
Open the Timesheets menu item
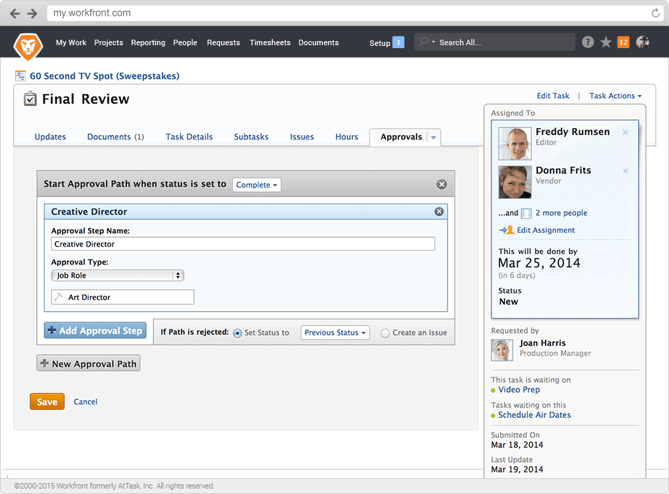click(x=268, y=43)
